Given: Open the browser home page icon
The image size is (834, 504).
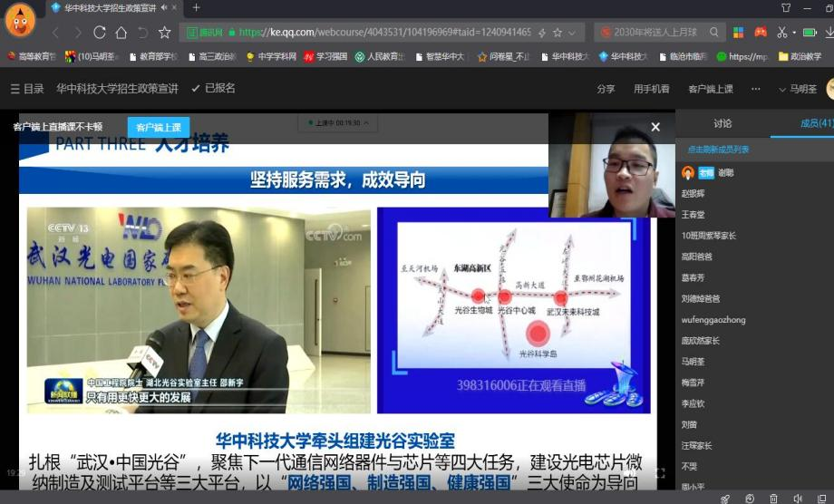Looking at the screenshot, I should [x=121, y=33].
